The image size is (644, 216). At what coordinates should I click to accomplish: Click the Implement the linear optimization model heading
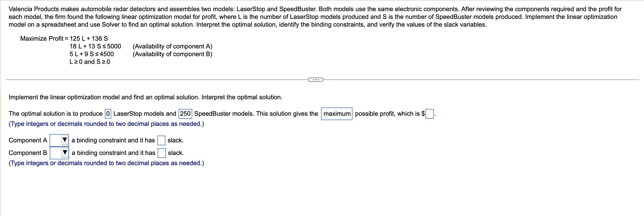[145, 97]
